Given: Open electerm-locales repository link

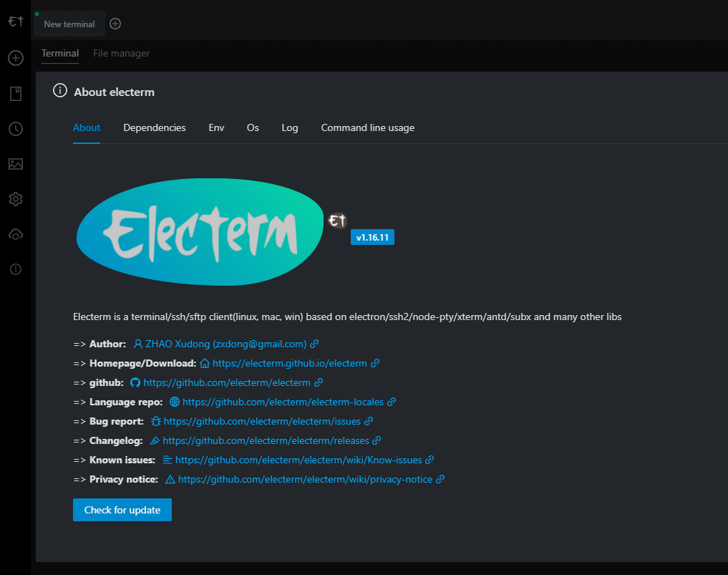Looking at the screenshot, I should click(x=283, y=402).
